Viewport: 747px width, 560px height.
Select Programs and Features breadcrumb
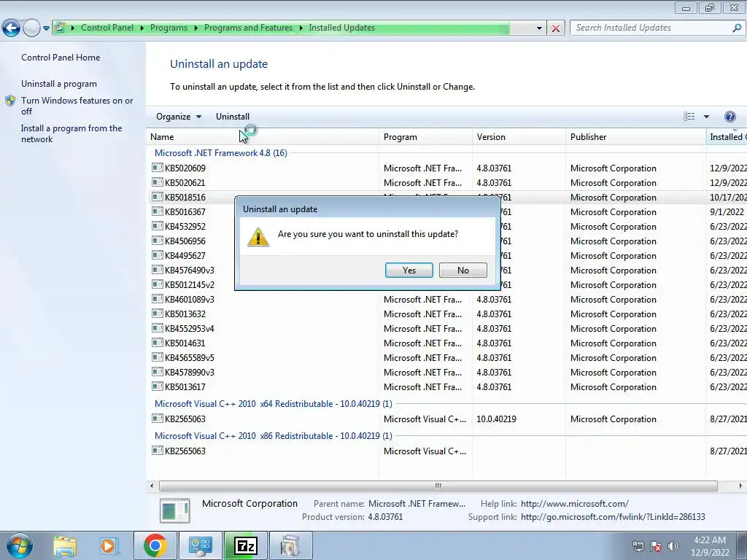click(x=248, y=28)
